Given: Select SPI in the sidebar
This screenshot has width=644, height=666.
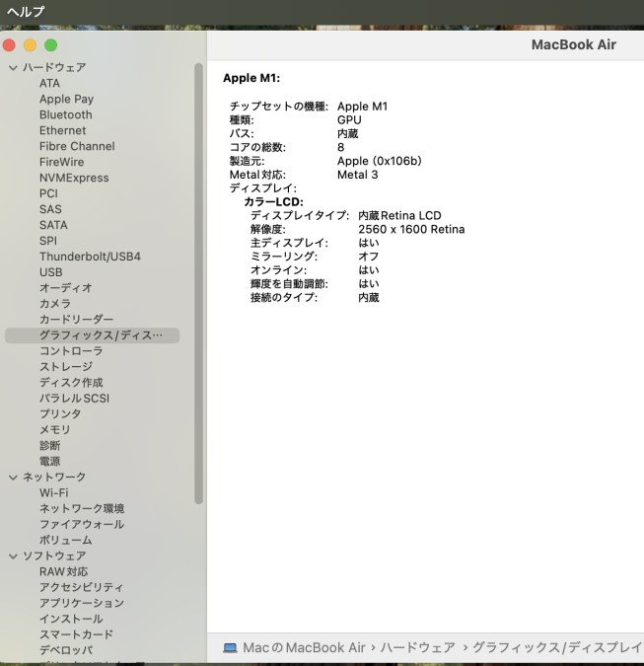Looking at the screenshot, I should point(48,241).
